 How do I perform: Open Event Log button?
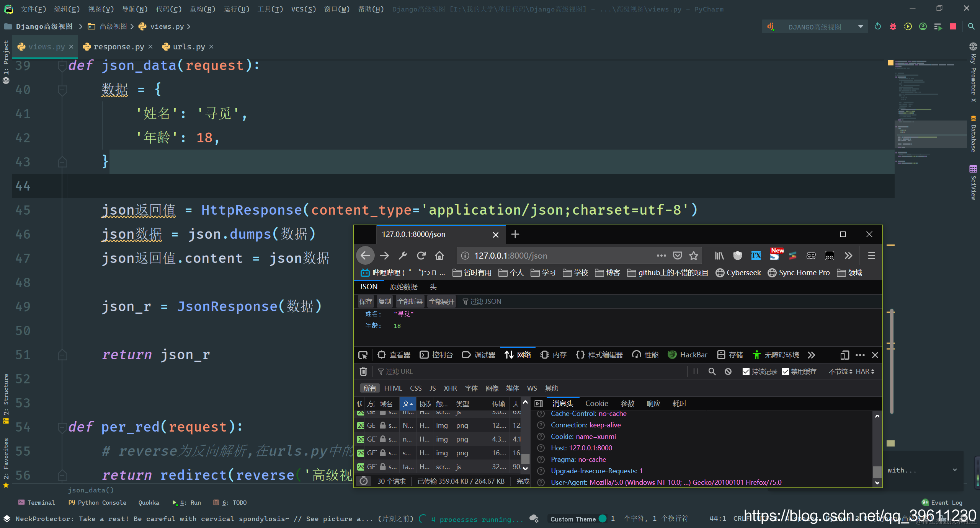pyautogui.click(x=942, y=502)
